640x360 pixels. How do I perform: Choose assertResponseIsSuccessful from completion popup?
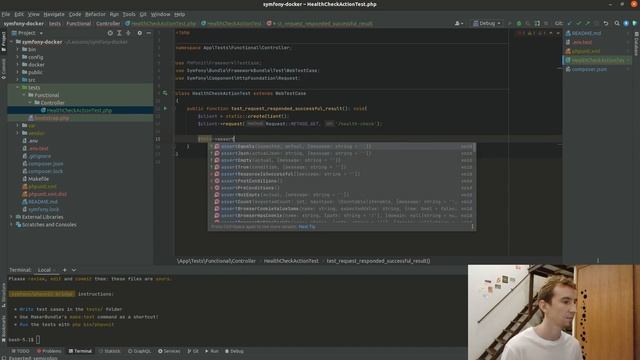pyautogui.click(x=342, y=174)
